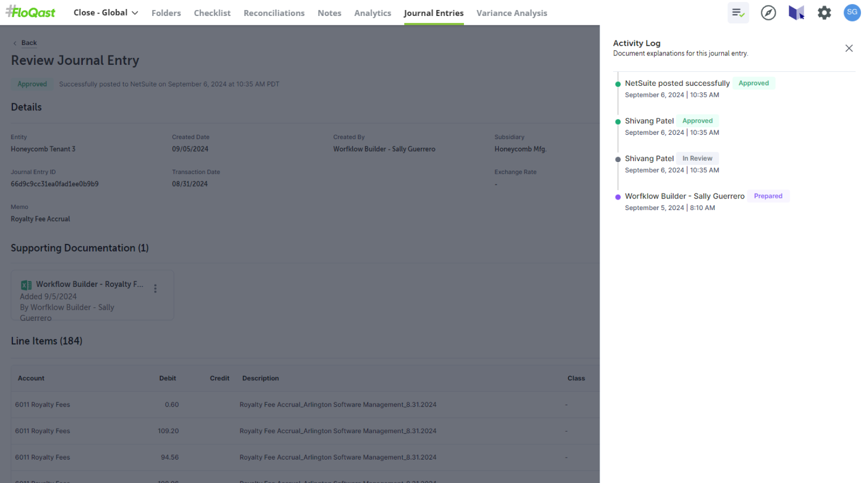
Task: Select the Journal Entries tab
Action: 434,13
